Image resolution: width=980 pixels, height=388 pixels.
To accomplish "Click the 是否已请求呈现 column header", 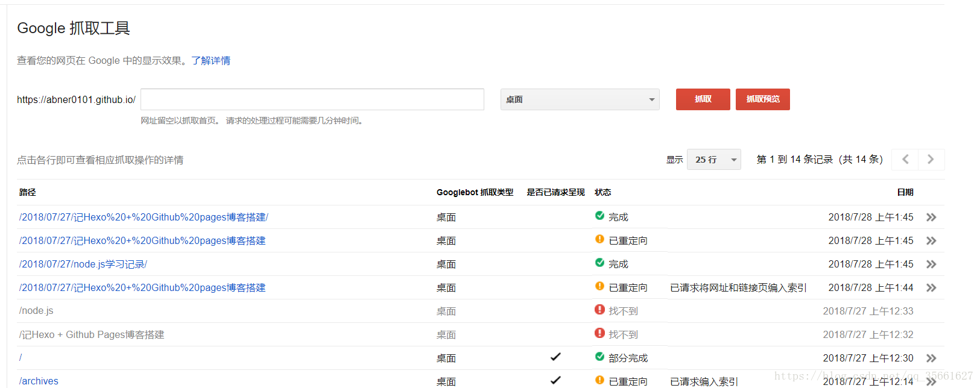I will coord(556,192).
